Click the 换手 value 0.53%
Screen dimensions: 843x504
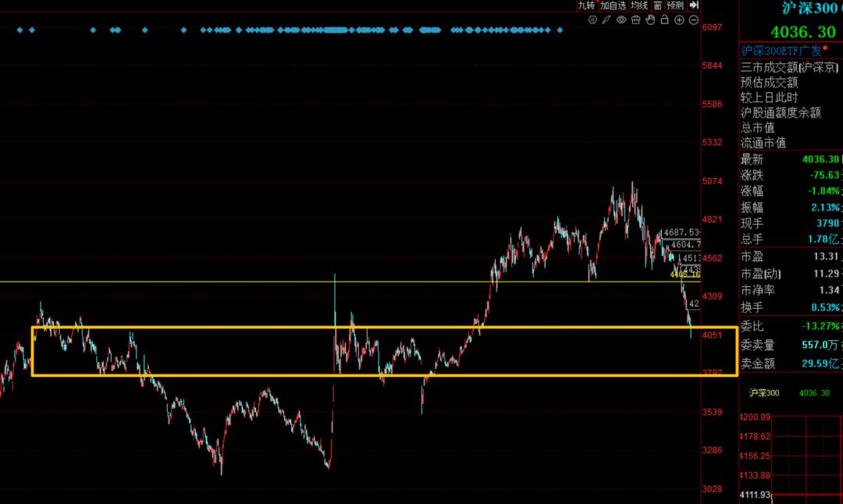pos(826,307)
